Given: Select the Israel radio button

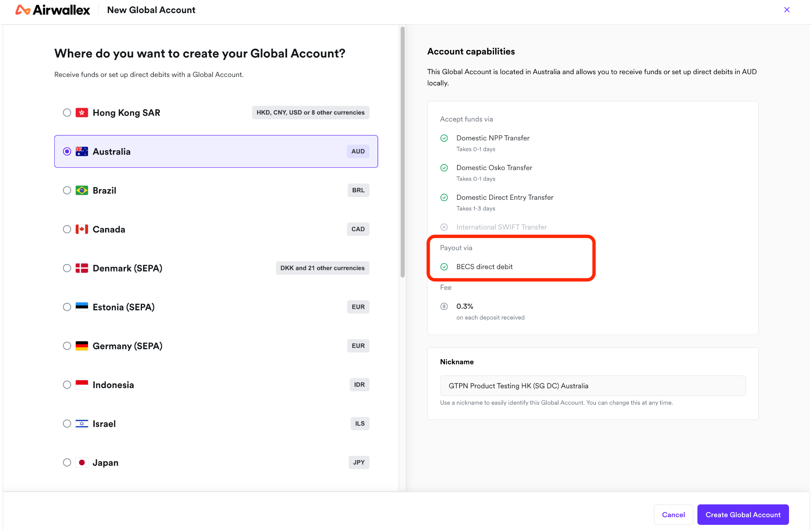Looking at the screenshot, I should [x=67, y=423].
